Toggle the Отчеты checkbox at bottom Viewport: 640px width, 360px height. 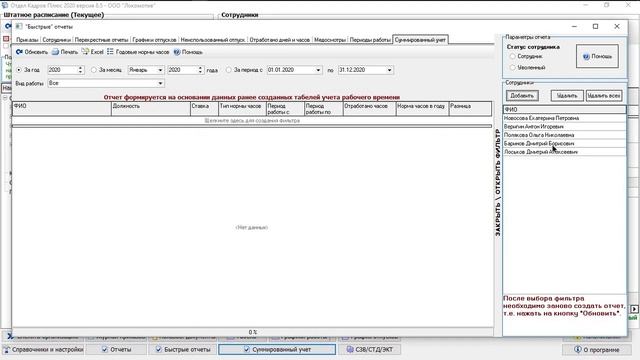click(104, 349)
